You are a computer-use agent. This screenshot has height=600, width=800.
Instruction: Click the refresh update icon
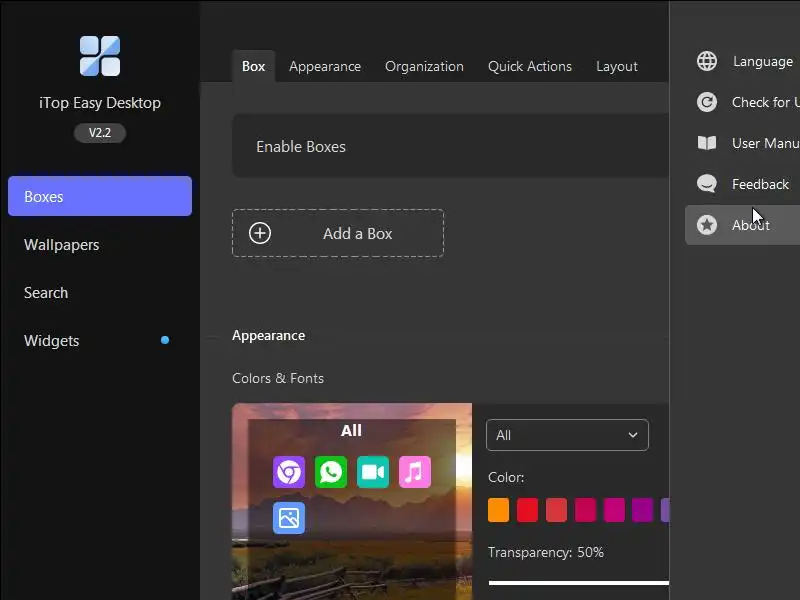point(707,102)
